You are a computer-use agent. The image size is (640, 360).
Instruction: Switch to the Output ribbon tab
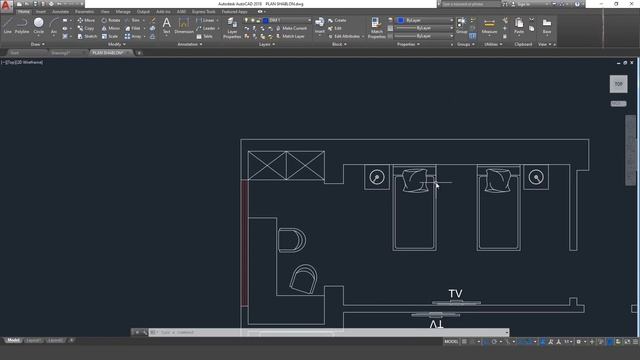click(x=143, y=11)
